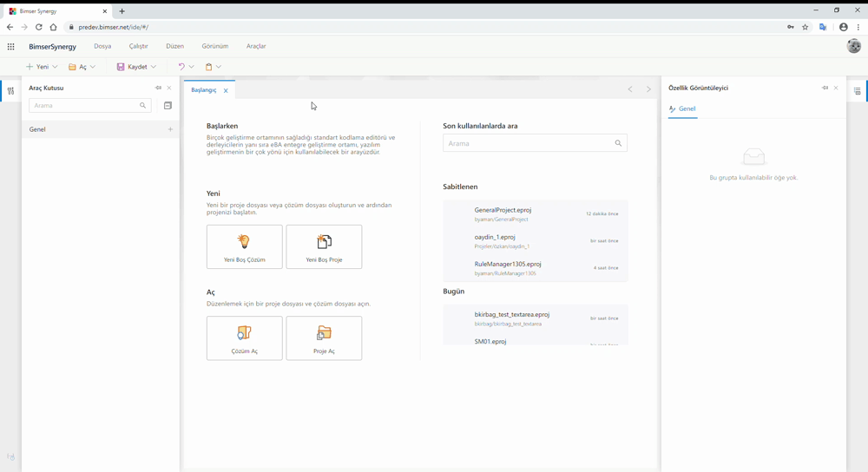Viewport: 868px width, 472px height.
Task: Click the browser account profile icon
Action: [843, 27]
